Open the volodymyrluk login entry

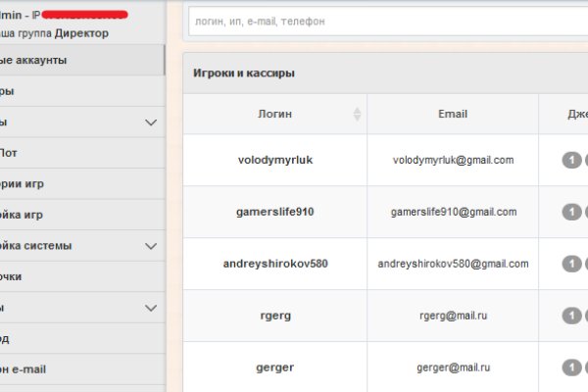pyautogui.click(x=274, y=160)
